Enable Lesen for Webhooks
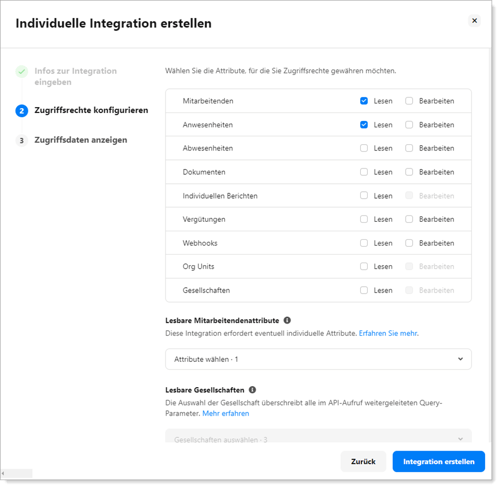 pos(364,243)
